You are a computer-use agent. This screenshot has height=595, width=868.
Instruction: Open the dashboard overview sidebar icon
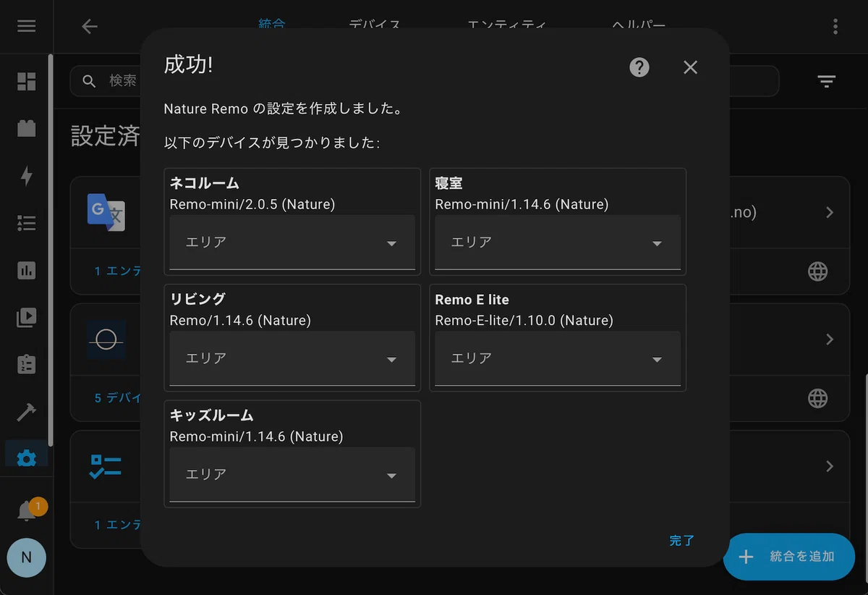27,81
